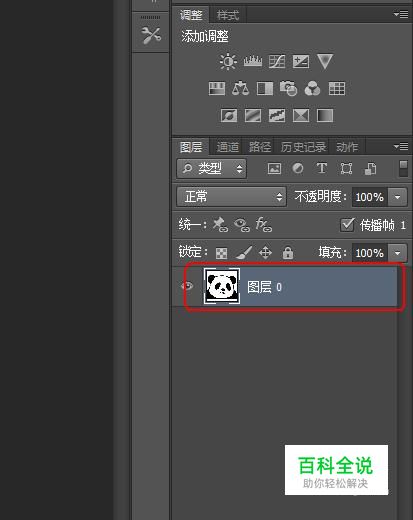Open the tools icon in collapsed panel
Image resolution: width=413 pixels, height=520 pixels.
pyautogui.click(x=151, y=35)
